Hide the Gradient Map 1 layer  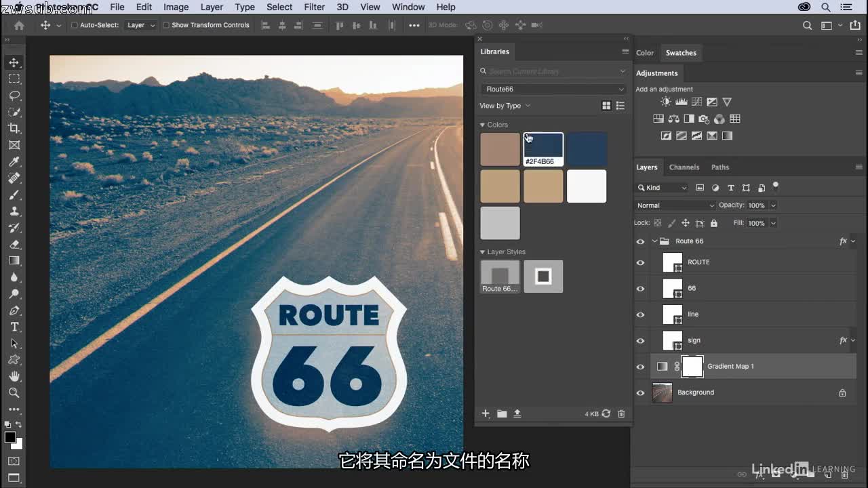tap(640, 367)
